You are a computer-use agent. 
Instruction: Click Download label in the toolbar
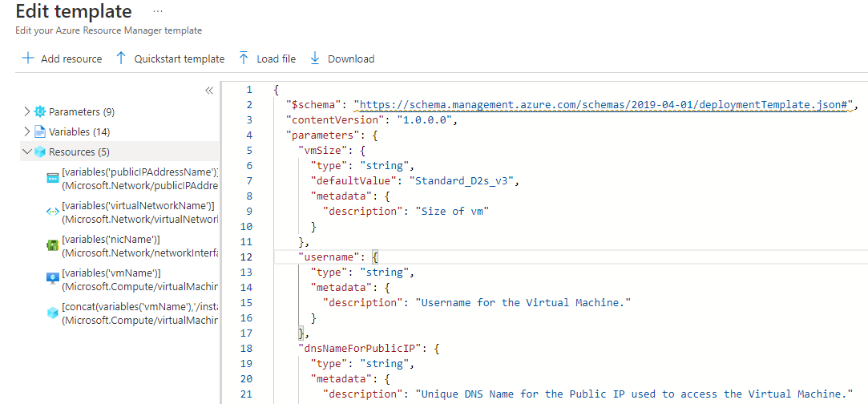[351, 59]
